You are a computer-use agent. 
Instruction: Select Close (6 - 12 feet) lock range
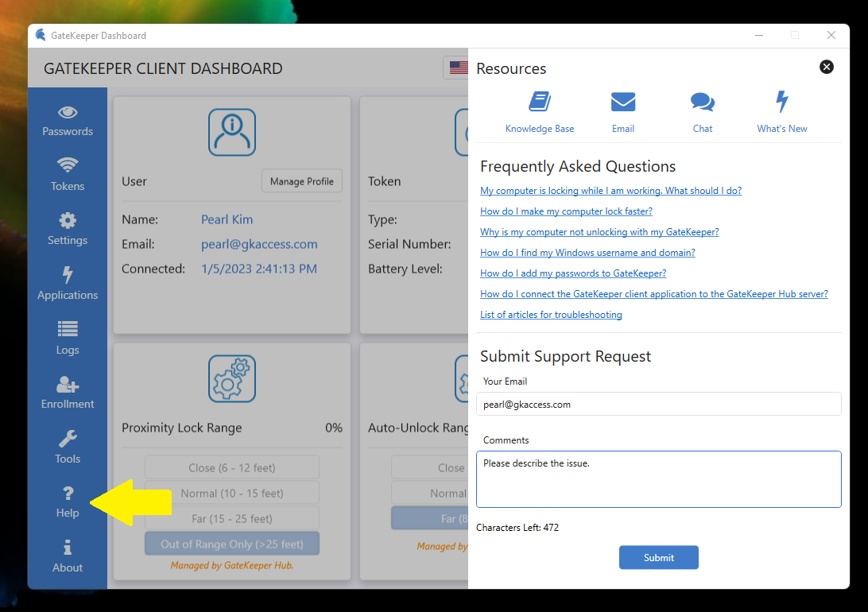pos(232,467)
